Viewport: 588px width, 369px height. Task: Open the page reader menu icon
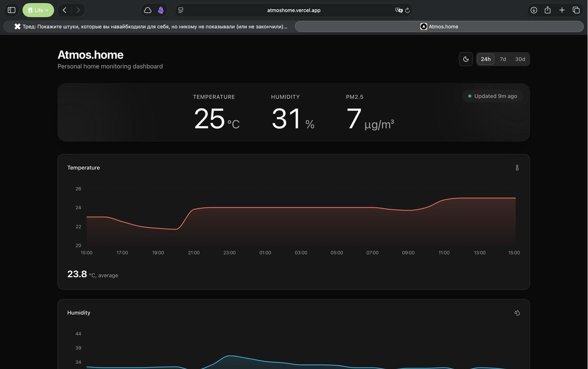click(181, 10)
